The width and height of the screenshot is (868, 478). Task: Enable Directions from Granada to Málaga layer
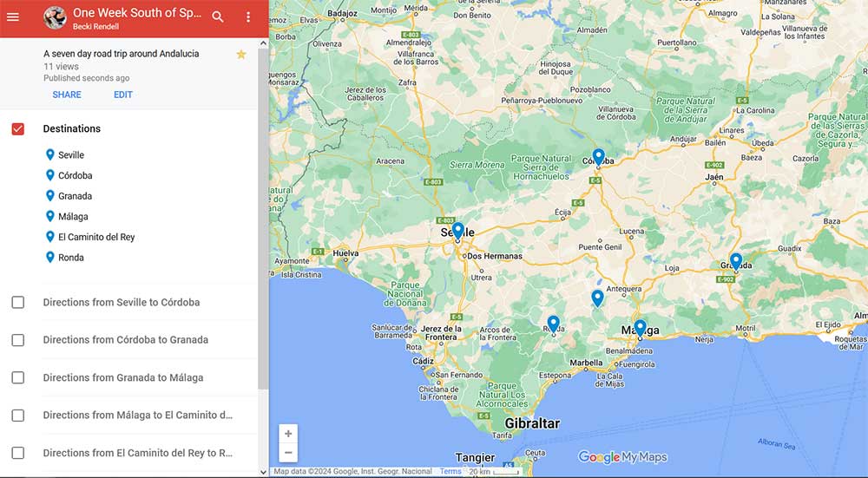[x=17, y=377]
